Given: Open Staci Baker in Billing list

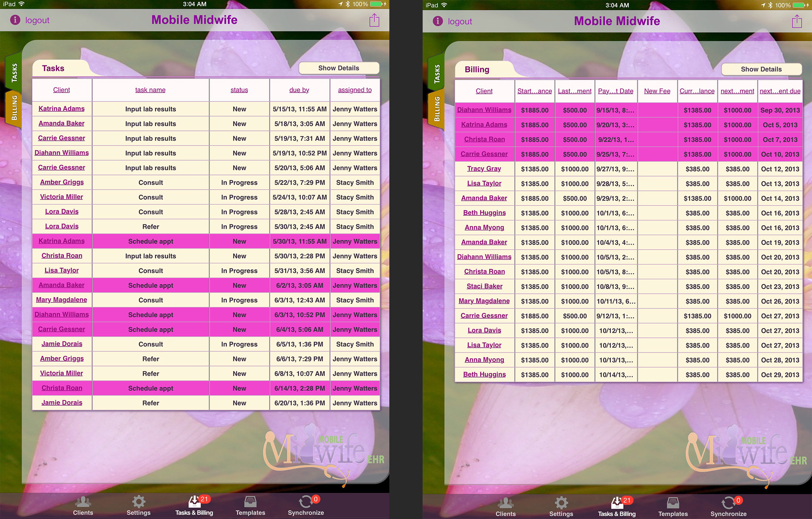Looking at the screenshot, I should pos(485,286).
